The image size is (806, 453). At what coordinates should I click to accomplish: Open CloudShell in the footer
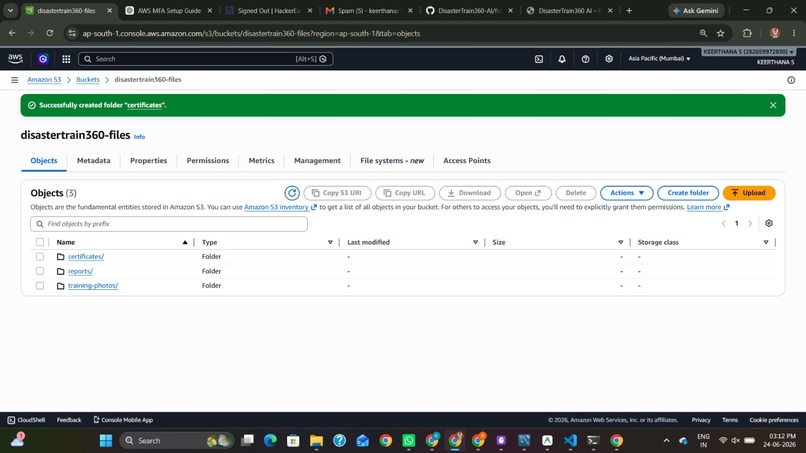26,420
